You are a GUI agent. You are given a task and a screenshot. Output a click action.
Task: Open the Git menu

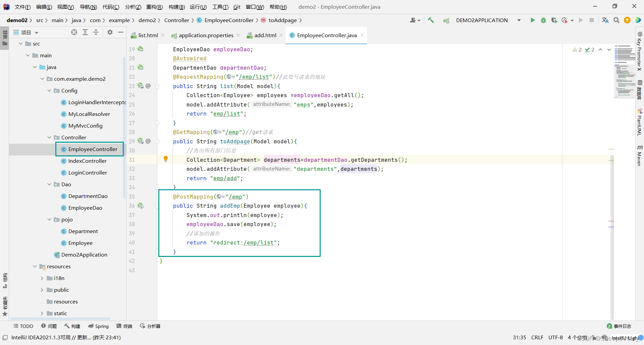[237, 7]
